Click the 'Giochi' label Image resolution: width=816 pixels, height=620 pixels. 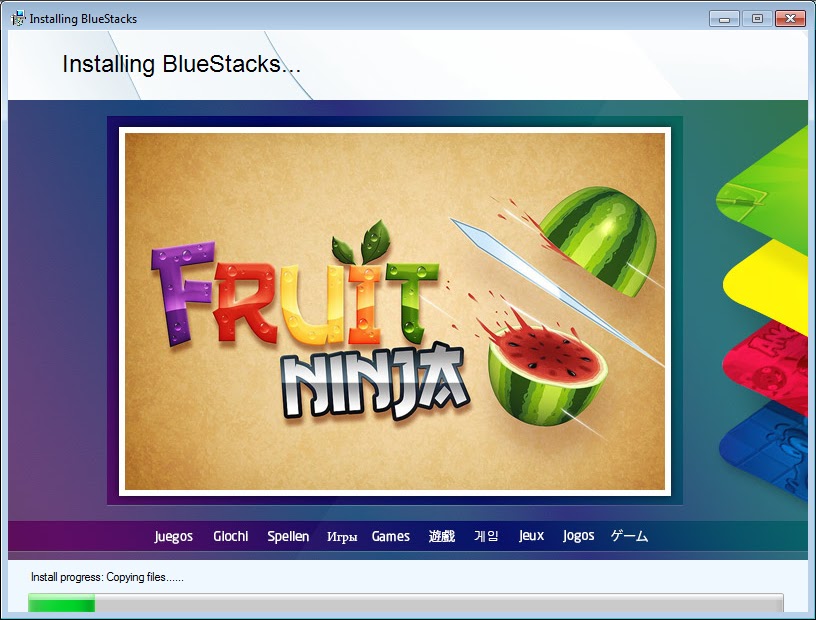[x=231, y=536]
